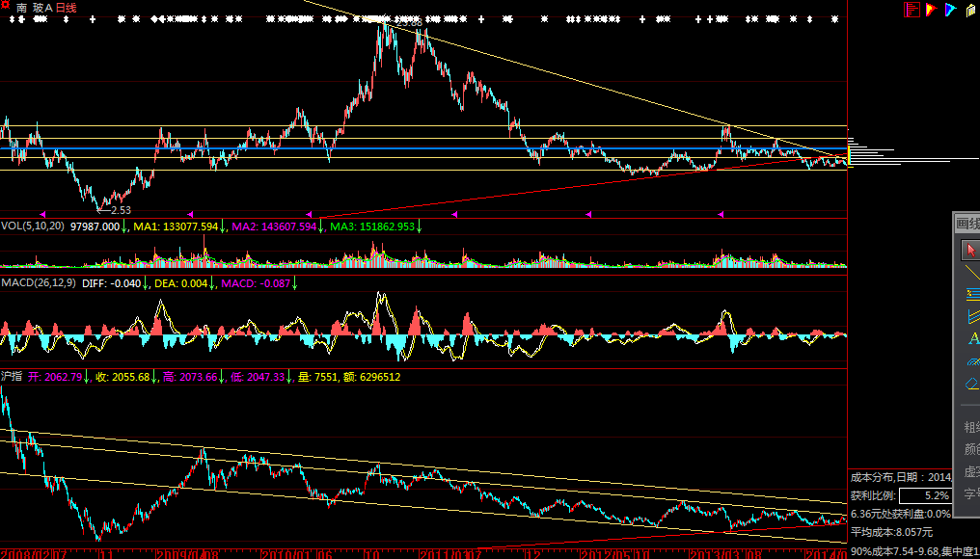The width and height of the screenshot is (980, 559).
Task: Click the 日线 daily period label
Action: (66, 8)
